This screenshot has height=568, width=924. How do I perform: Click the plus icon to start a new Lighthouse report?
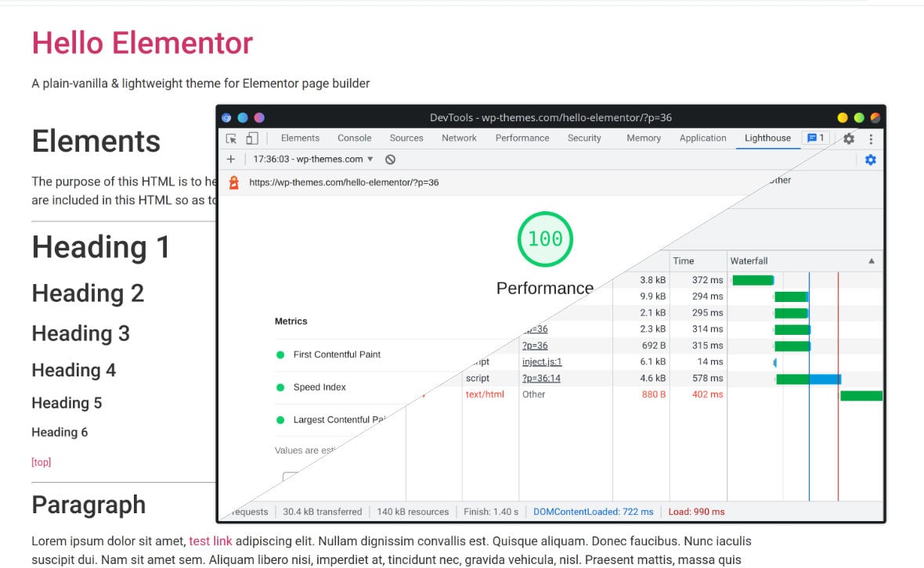pos(231,160)
